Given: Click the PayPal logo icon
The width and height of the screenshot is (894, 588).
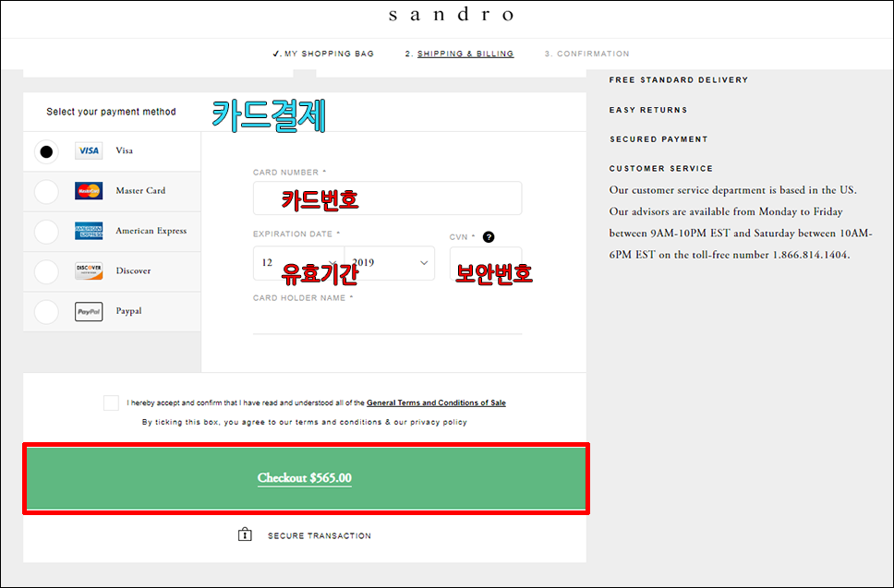Looking at the screenshot, I should click(89, 312).
